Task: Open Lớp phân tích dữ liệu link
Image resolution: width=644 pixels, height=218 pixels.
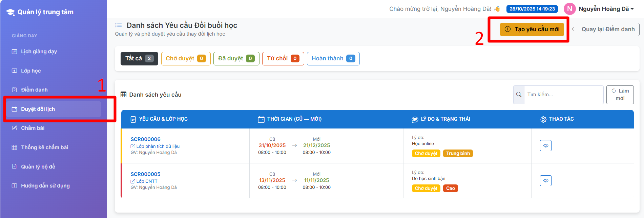Action: tap(158, 146)
